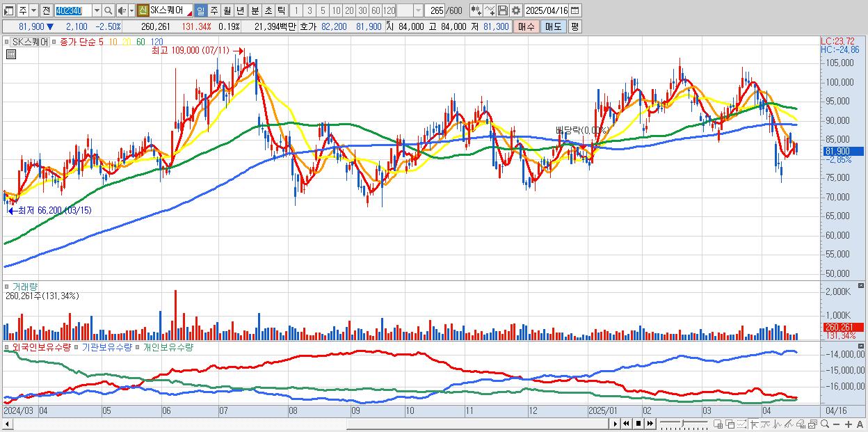Image resolution: width=868 pixels, height=432 pixels.
Task: Expand dropdown next to speaker icon
Action: pos(131,10)
